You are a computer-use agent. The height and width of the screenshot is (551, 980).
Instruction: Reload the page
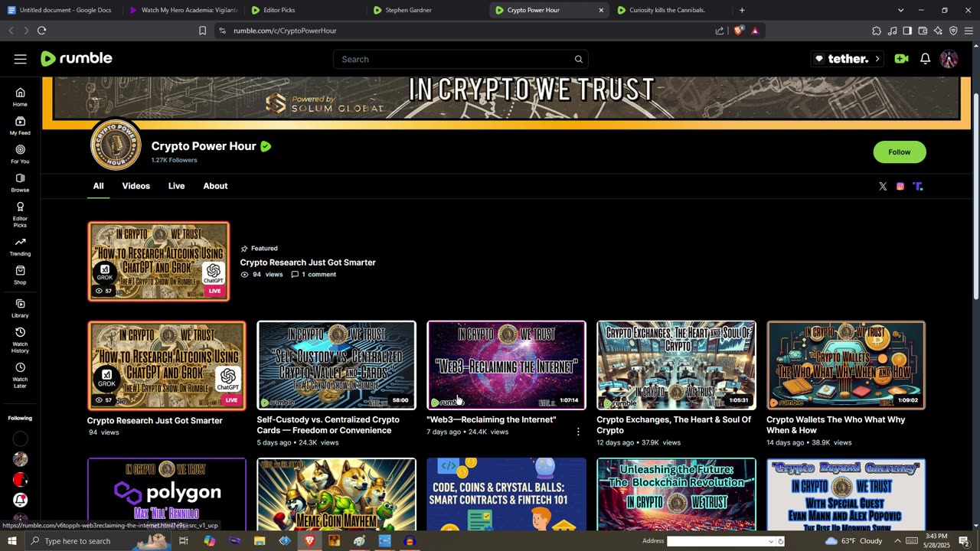(41, 31)
